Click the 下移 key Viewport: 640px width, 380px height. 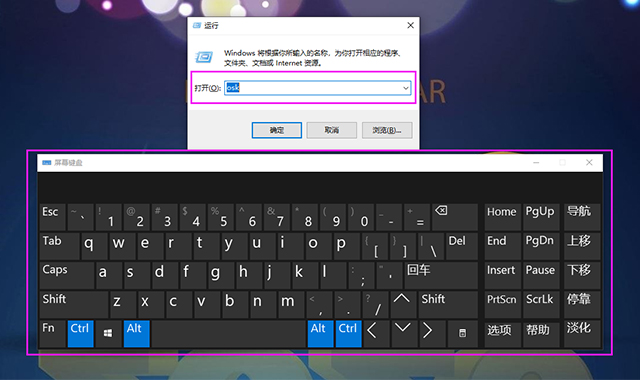(582, 276)
